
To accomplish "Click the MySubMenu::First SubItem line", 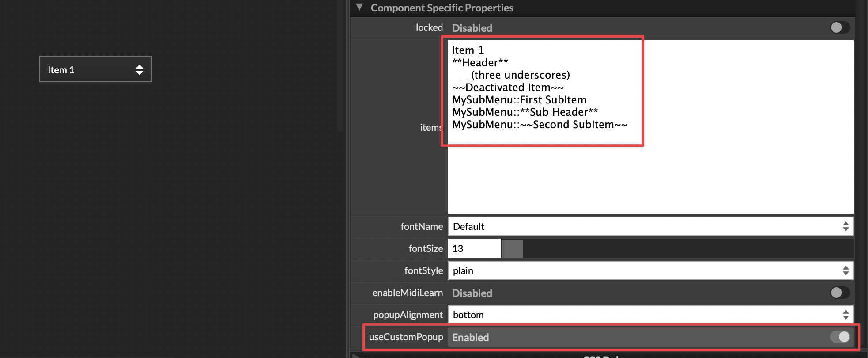I will [x=519, y=100].
